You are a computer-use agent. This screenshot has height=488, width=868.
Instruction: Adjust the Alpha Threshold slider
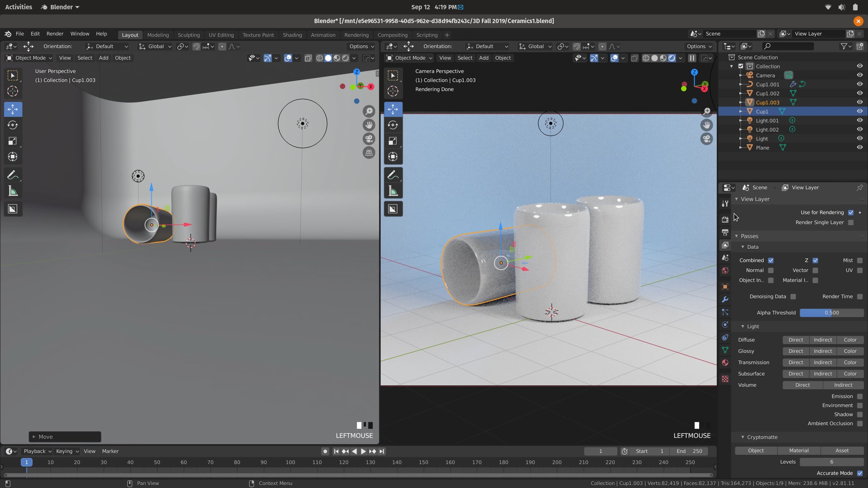[831, 313]
